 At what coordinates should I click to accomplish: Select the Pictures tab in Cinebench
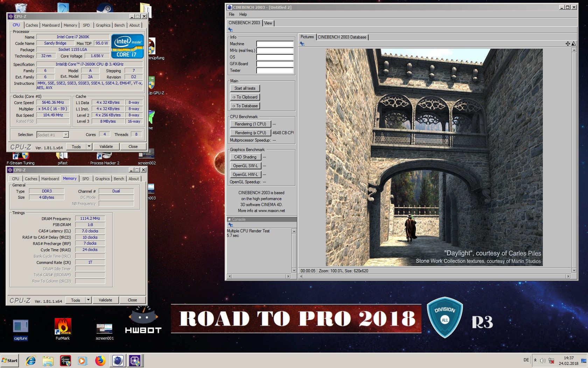[x=307, y=37]
